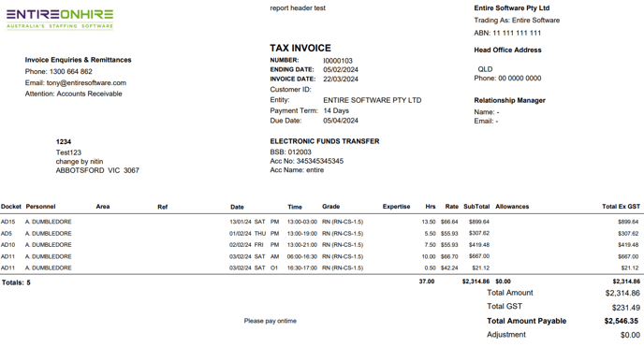Click the TAX INVOICE heading
The width and height of the screenshot is (644, 347).
click(300, 48)
